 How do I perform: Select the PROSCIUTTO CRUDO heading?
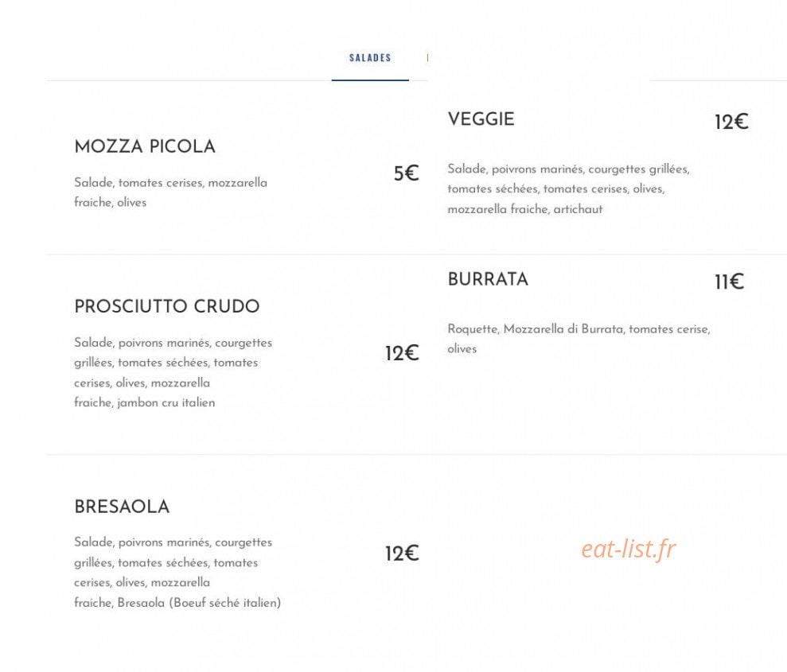[166, 306]
